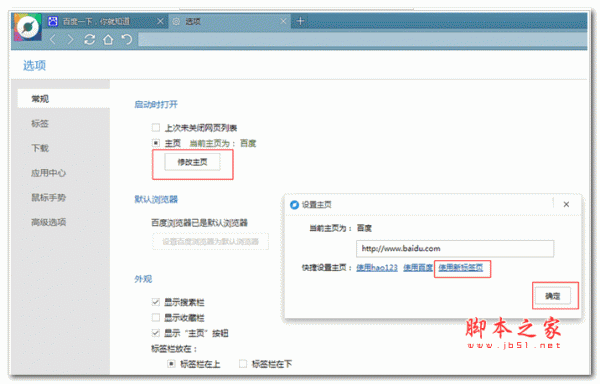
Task: Click the 启动时打开 section heading
Action: 156,104
